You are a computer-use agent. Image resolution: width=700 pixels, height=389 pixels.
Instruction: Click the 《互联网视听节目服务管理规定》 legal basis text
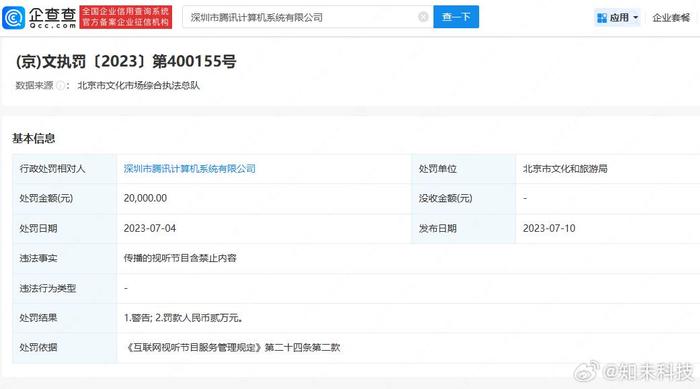coord(193,347)
